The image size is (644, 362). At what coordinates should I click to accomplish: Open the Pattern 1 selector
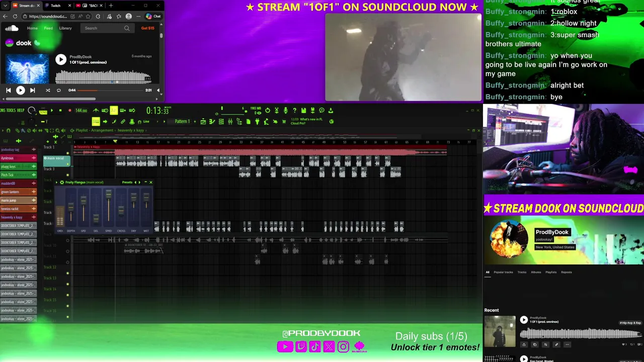coord(182,122)
